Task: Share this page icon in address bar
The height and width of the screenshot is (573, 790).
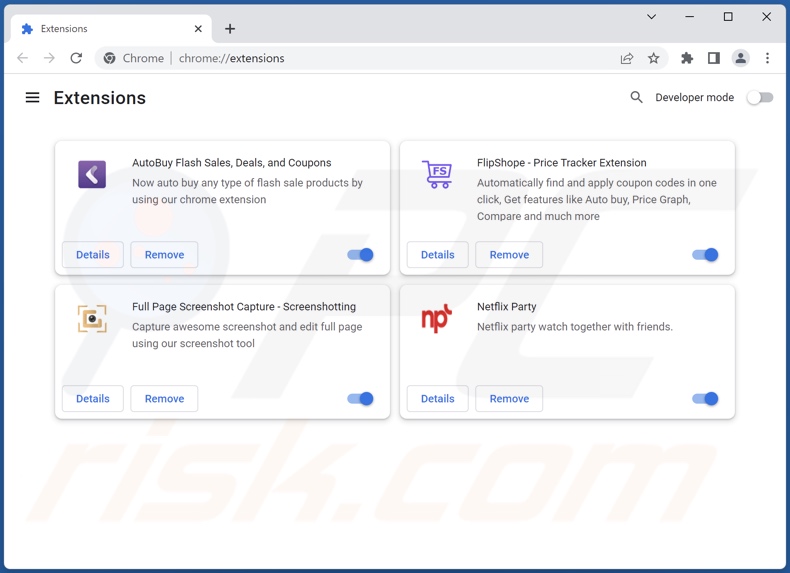Action: [x=627, y=58]
